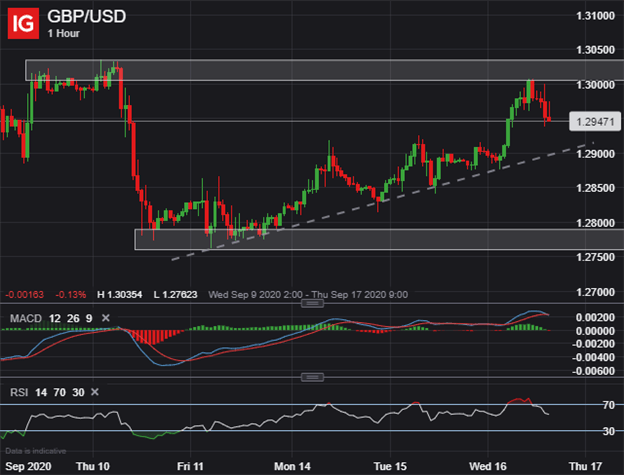Image resolution: width=624 pixels, height=475 pixels.
Task: Click the low value L 1.27623
Action: coord(176,295)
